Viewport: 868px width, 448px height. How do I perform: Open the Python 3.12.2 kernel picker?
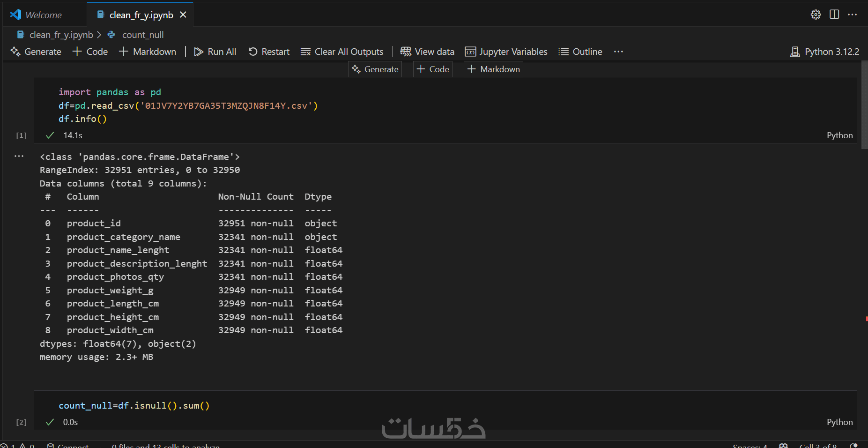click(x=825, y=52)
